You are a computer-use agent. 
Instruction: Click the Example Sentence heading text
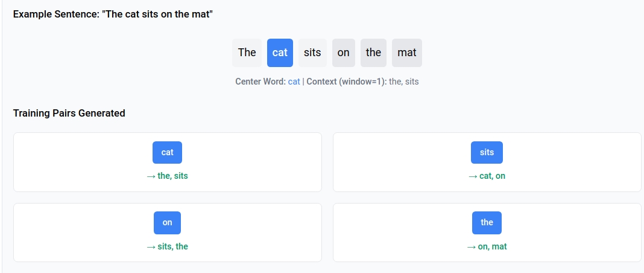pyautogui.click(x=113, y=14)
